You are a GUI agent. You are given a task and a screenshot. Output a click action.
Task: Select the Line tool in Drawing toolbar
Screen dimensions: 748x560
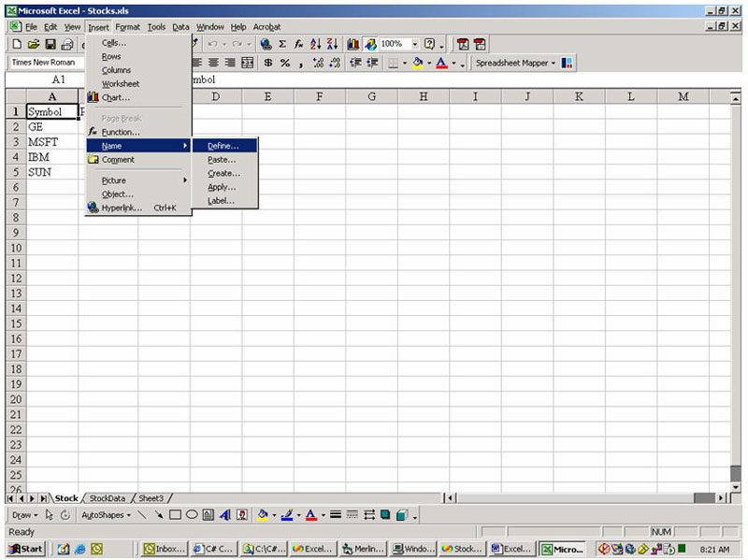pyautogui.click(x=142, y=515)
